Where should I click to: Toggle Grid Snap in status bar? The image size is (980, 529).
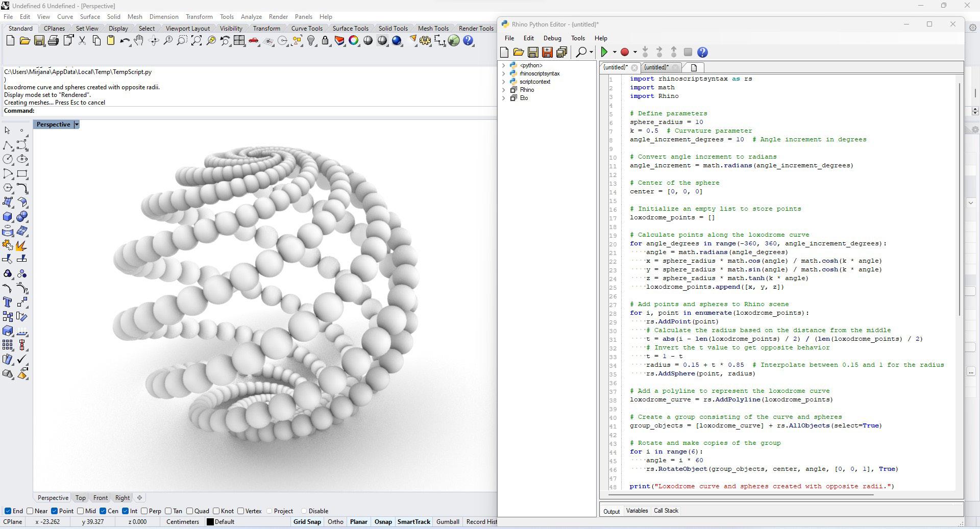[x=307, y=522]
